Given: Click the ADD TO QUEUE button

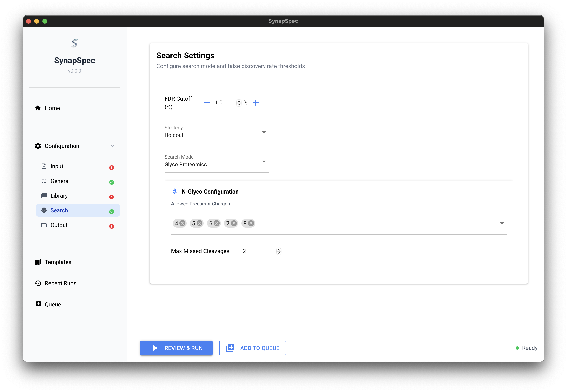Looking at the screenshot, I should click(x=252, y=348).
